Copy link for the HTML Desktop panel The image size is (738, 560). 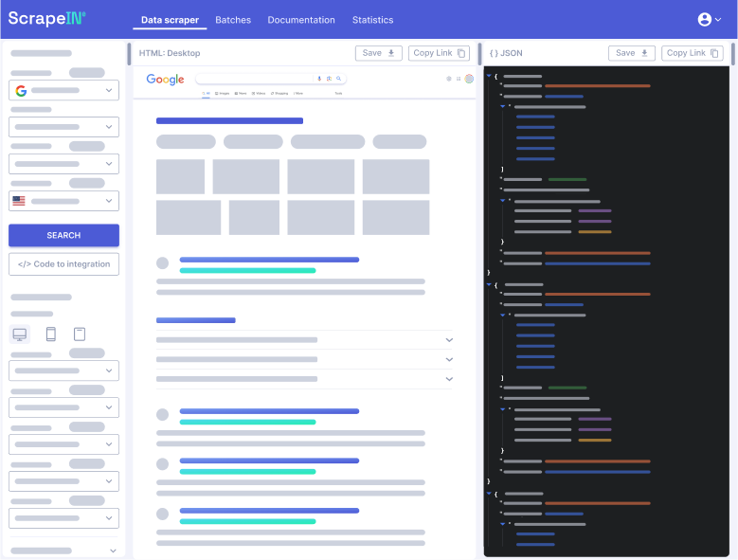click(x=440, y=53)
